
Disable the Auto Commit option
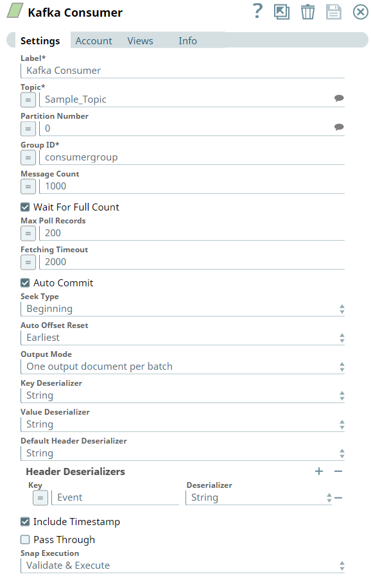click(x=24, y=282)
